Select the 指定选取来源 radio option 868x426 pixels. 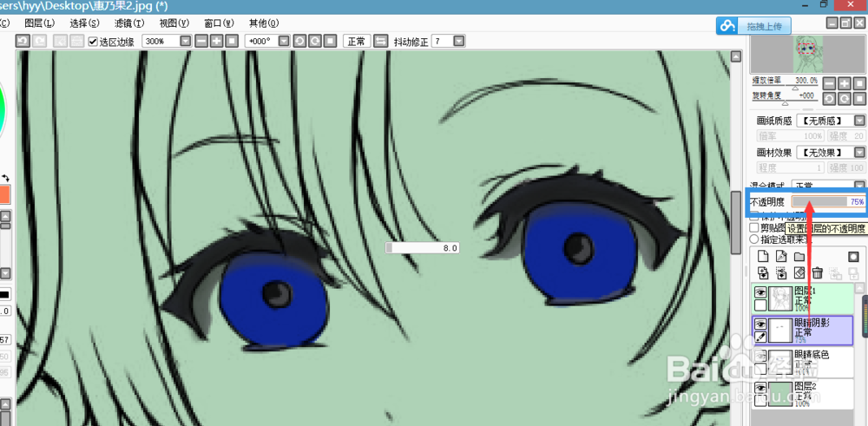coord(754,239)
